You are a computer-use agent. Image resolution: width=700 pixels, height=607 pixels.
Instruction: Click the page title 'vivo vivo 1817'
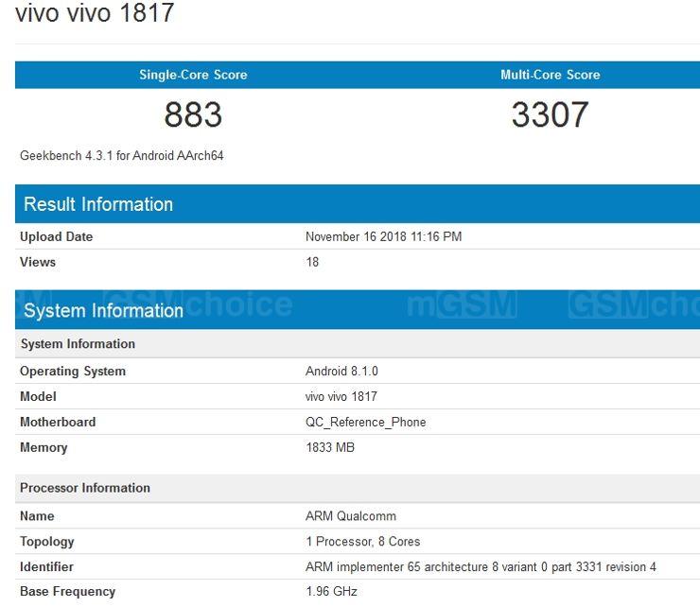95,14
